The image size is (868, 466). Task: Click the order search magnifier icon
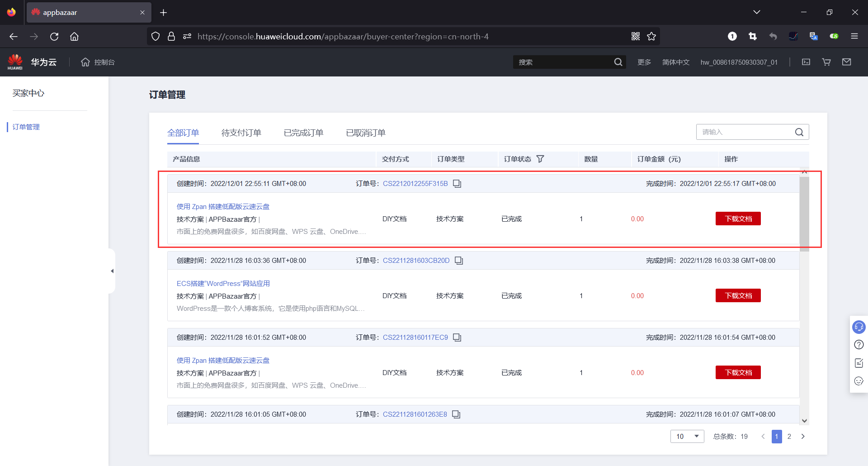point(799,132)
